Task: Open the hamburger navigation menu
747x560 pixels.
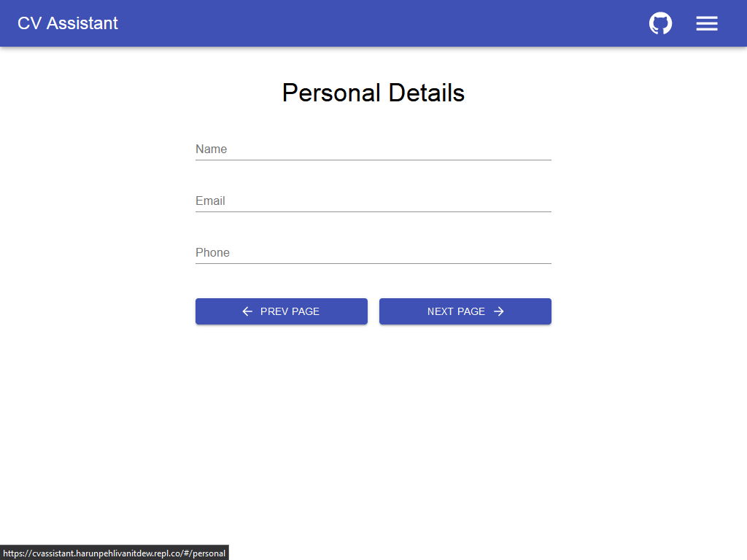Action: coord(706,23)
